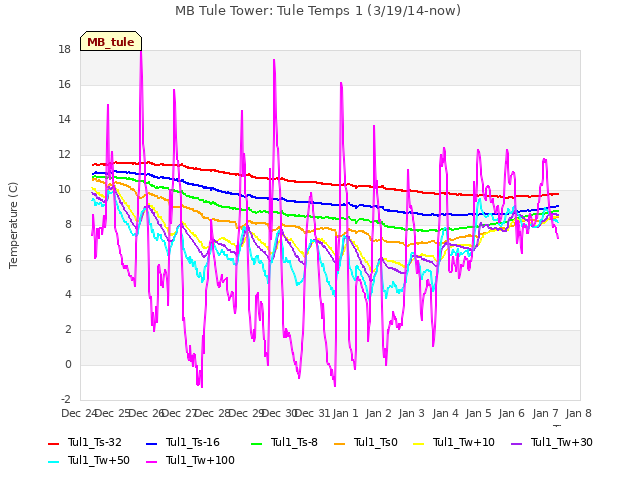
Task: Click the Jan 7 x-axis tick label
Action: tap(545, 414)
